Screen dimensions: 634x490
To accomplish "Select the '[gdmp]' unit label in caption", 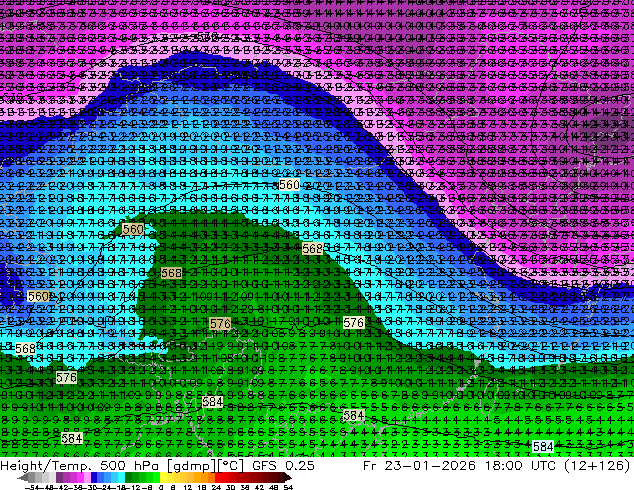I will pos(192,466).
